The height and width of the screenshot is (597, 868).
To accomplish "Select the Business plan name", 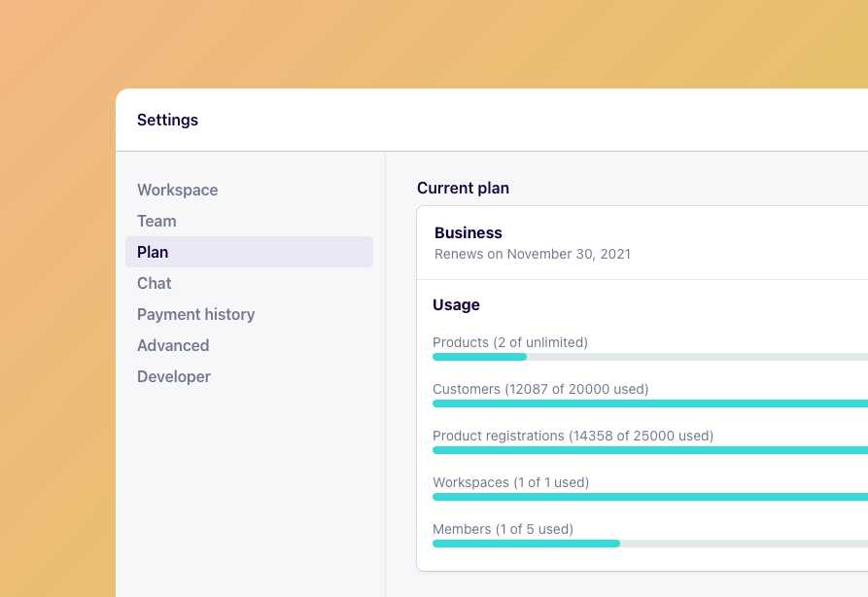I will (469, 232).
